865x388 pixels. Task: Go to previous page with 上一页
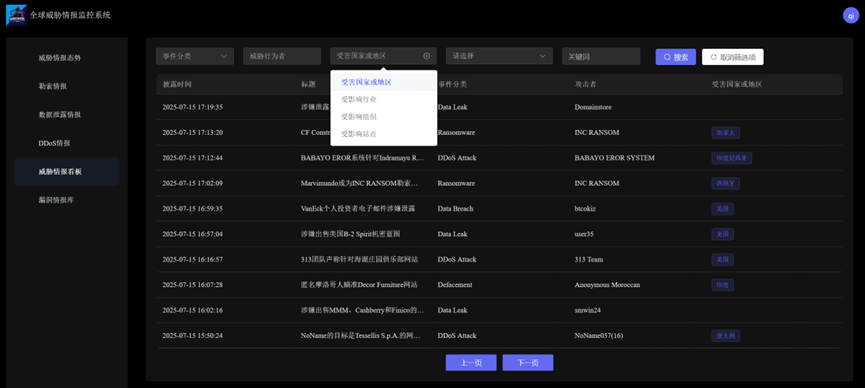[471, 363]
